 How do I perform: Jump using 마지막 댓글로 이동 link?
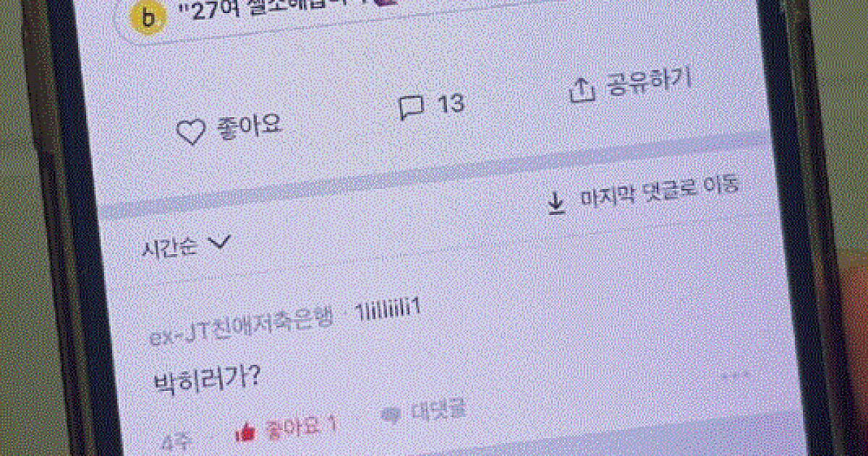[x=659, y=192]
